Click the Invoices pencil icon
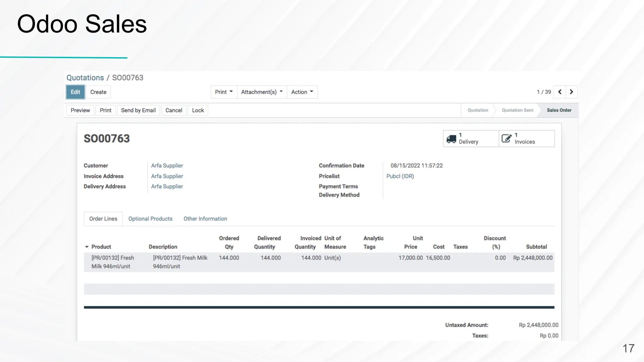 506,139
